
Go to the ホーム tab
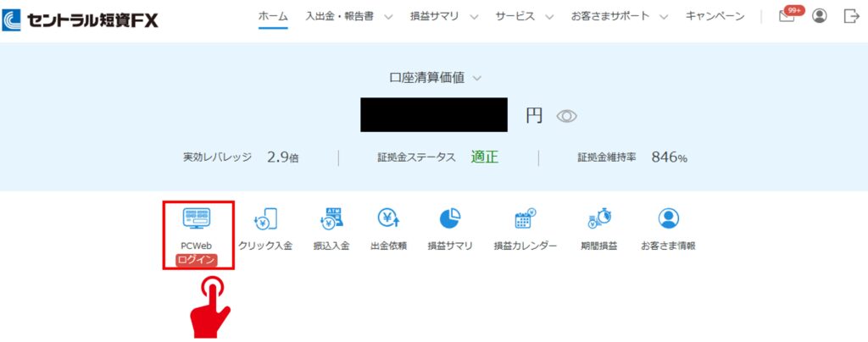pos(273,16)
